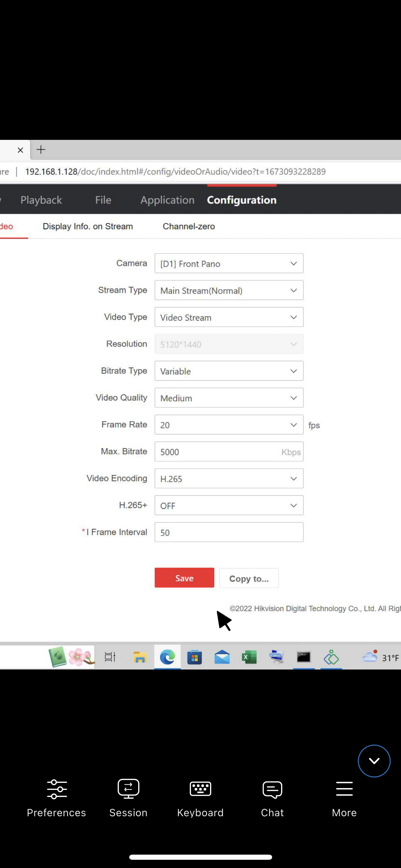Expand the Video Encoding dropdown
Image resolution: width=401 pixels, height=868 pixels.
click(229, 479)
